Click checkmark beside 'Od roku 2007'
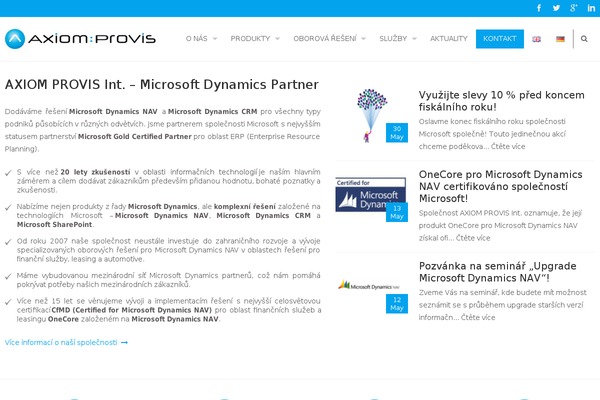The height and width of the screenshot is (400, 600). click(8, 242)
